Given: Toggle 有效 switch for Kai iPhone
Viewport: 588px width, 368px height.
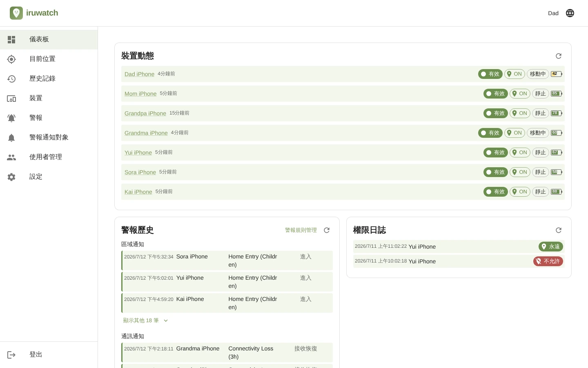Looking at the screenshot, I should [x=496, y=192].
